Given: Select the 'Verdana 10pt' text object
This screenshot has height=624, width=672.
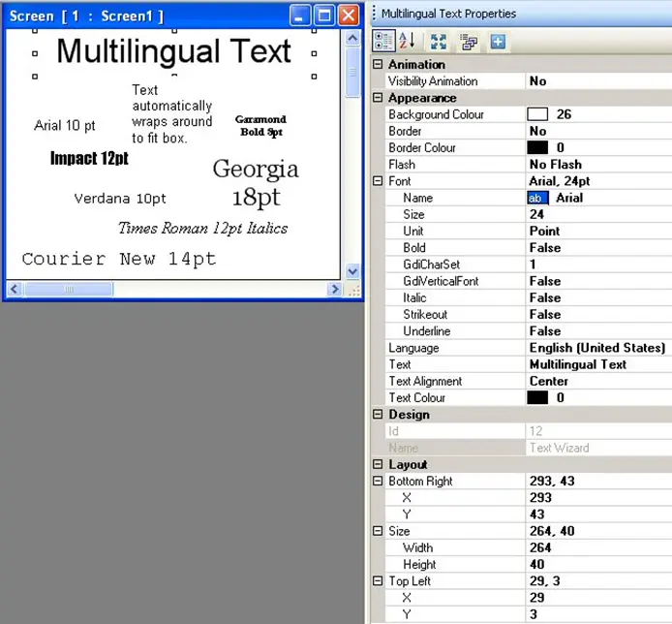Looking at the screenshot, I should coord(120,199).
